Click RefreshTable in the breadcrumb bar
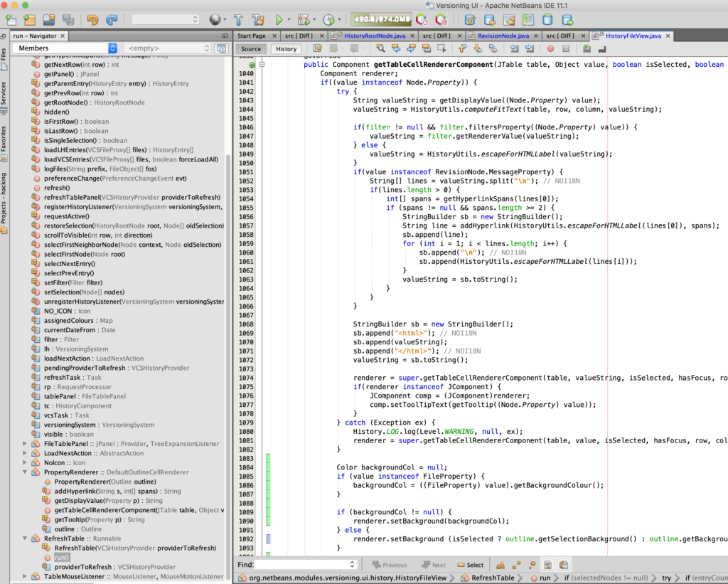 coord(493,578)
